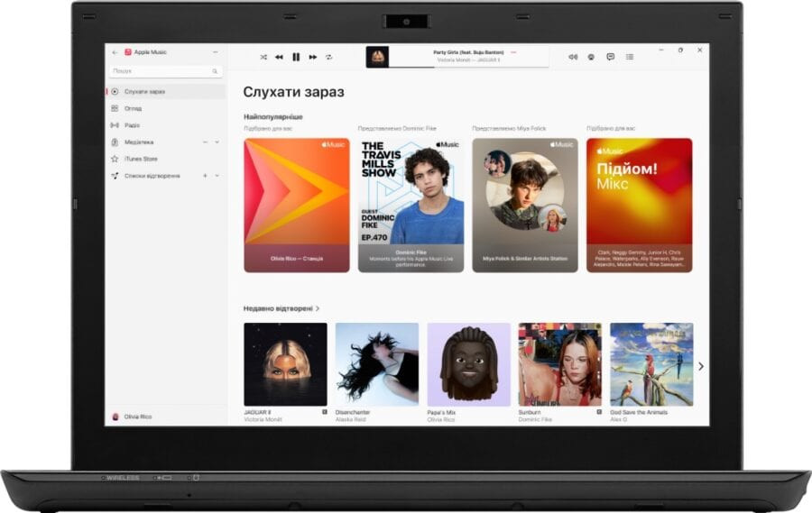
Task: Click the JAGUAR II album title
Action: (x=257, y=413)
